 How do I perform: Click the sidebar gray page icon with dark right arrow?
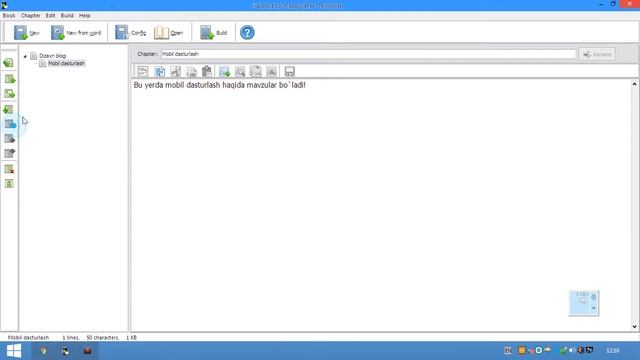[9, 139]
